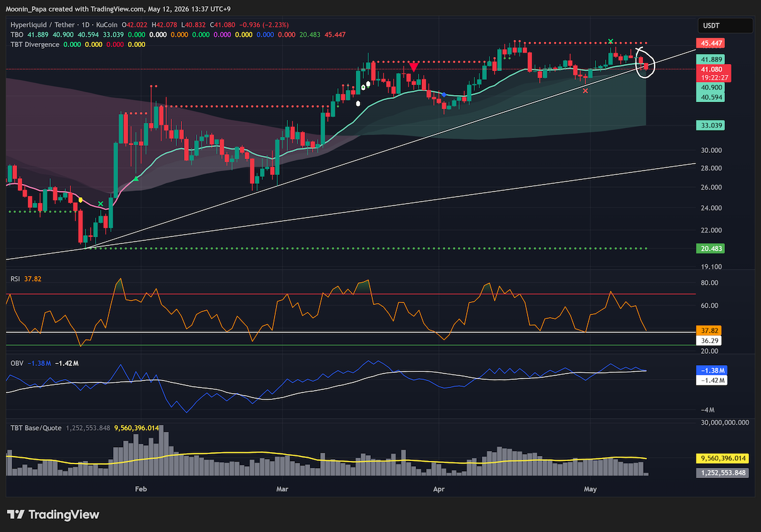761x532 pixels.
Task: Click the white −1.42M OBV axis label
Action: (712, 380)
